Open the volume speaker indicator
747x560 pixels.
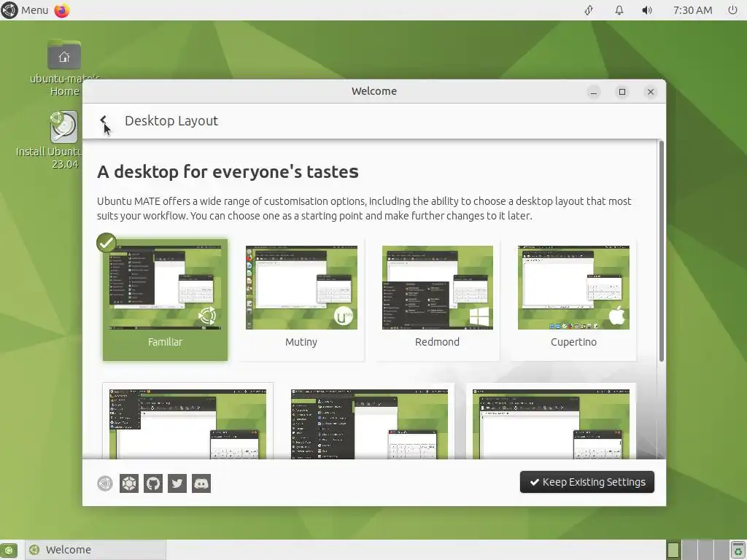[647, 10]
